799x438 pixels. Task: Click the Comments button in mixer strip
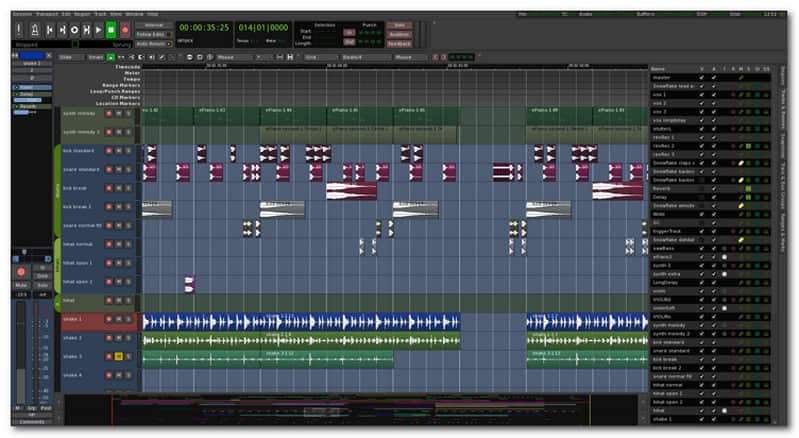(x=32, y=422)
